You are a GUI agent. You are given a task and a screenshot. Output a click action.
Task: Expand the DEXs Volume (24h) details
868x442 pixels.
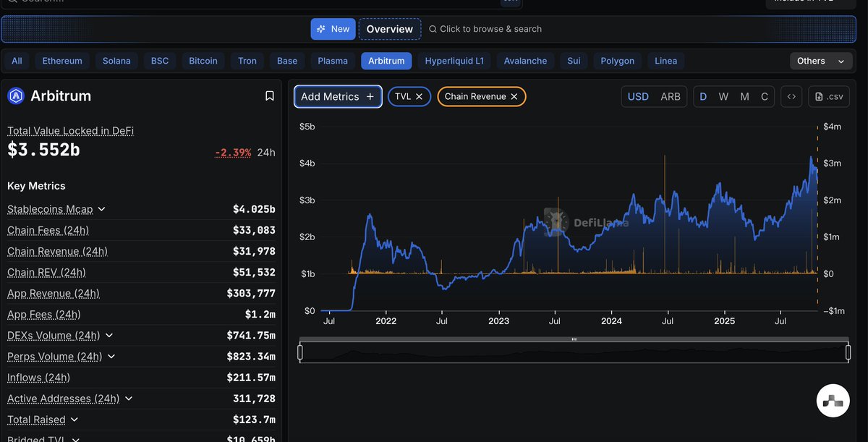point(109,336)
